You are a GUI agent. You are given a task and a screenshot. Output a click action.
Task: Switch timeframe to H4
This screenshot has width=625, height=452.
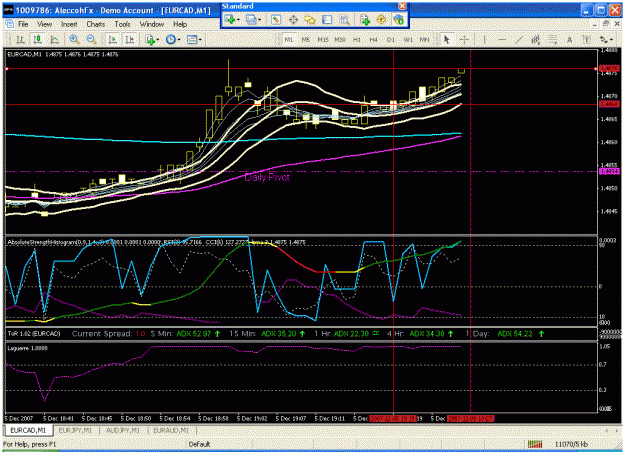(x=373, y=39)
